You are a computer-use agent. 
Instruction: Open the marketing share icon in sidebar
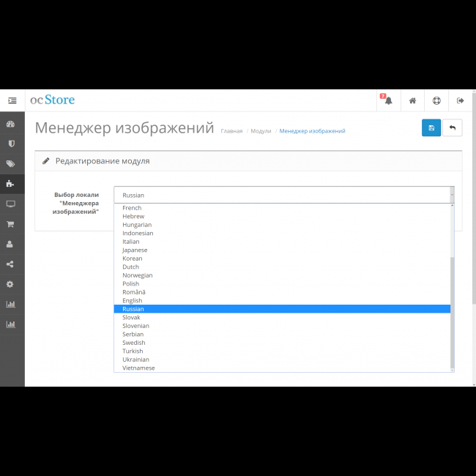point(12,264)
